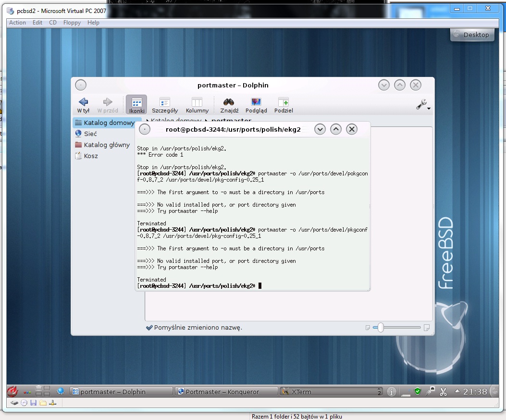This screenshot has height=420, width=506.
Task: Click the 21:38 clock
Action: pyautogui.click(x=475, y=392)
